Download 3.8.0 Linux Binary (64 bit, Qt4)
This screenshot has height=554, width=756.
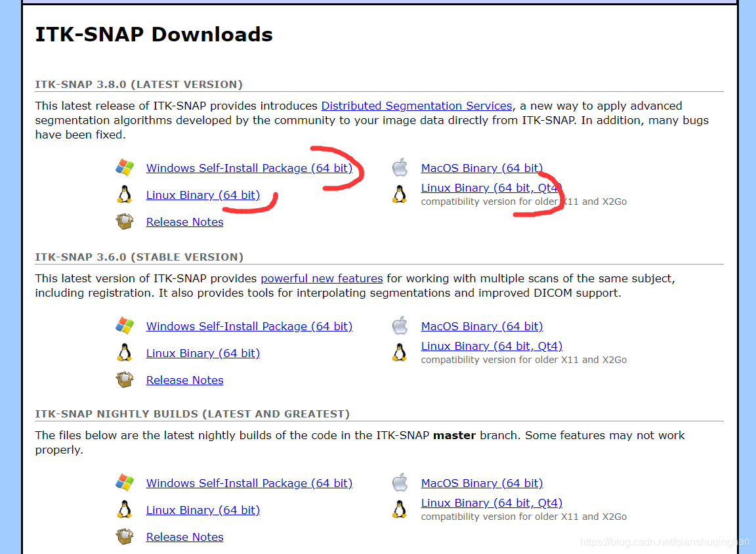[x=492, y=188]
